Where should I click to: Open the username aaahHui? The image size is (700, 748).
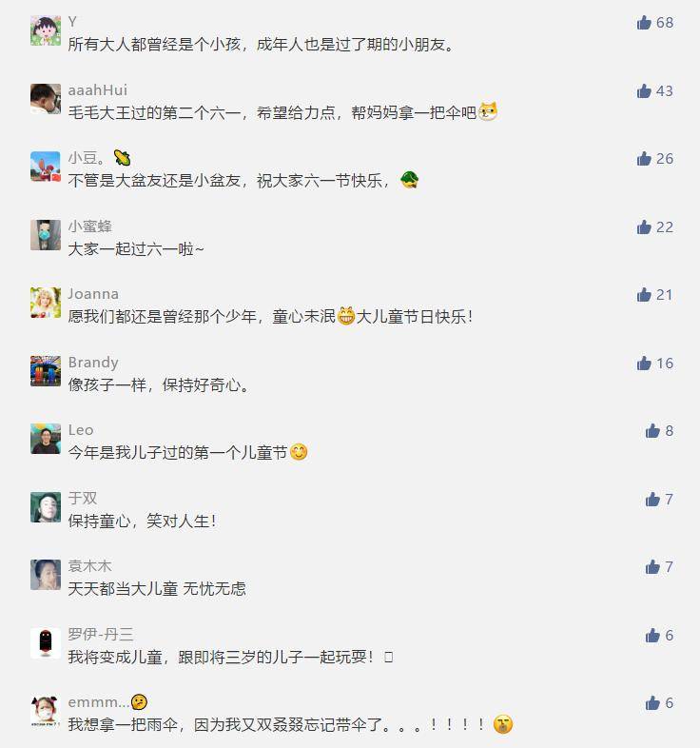pos(98,90)
